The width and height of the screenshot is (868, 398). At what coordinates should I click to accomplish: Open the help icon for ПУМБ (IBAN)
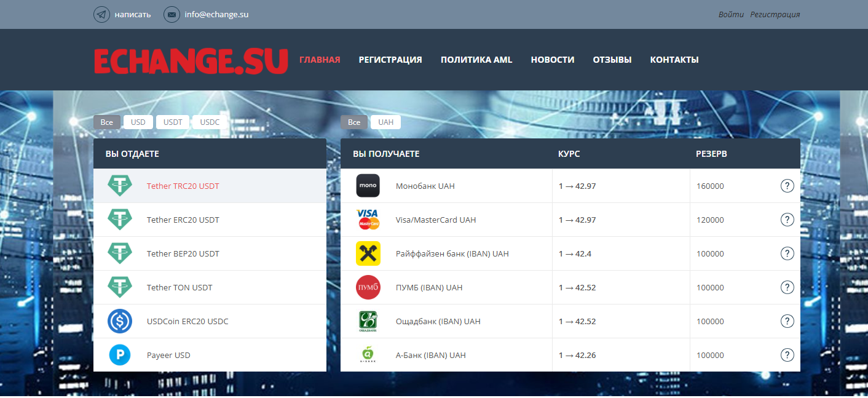(x=787, y=287)
